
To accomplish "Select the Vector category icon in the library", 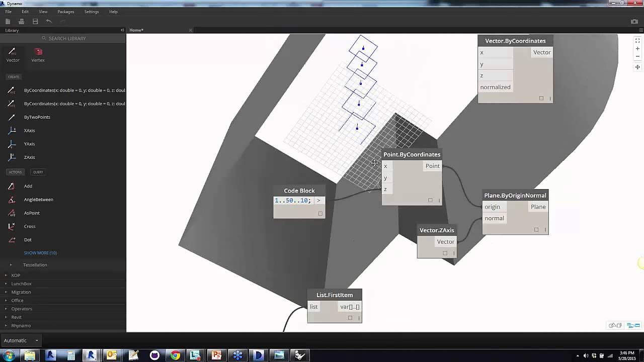I will 13,52.
